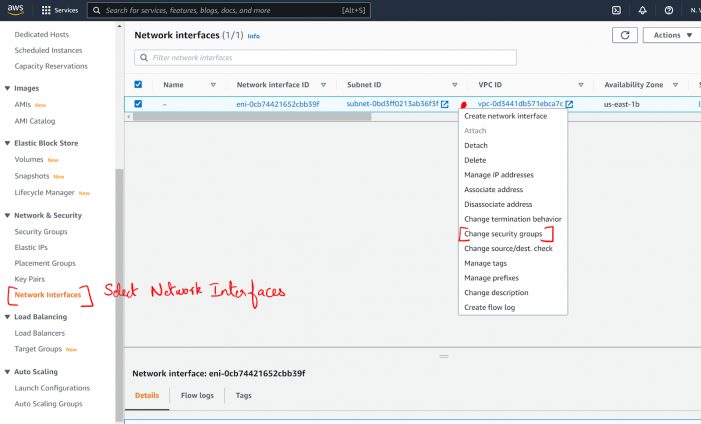Switch to the Flow logs tab
The image size is (701, 424).
point(197,395)
